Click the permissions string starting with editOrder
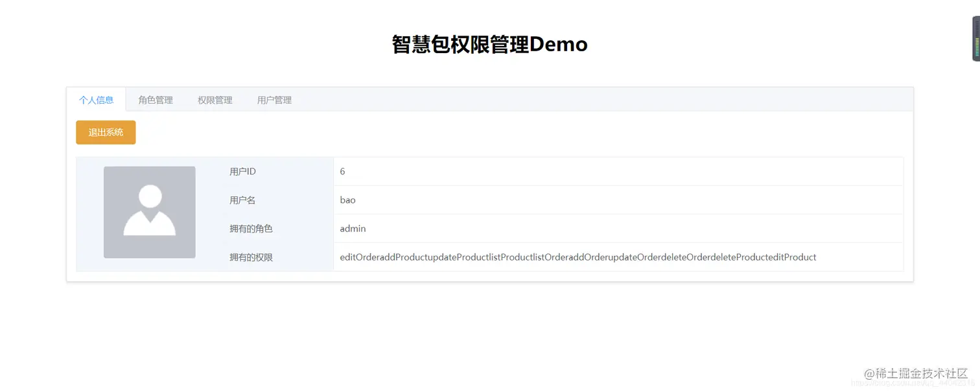980x392 pixels. click(x=577, y=257)
